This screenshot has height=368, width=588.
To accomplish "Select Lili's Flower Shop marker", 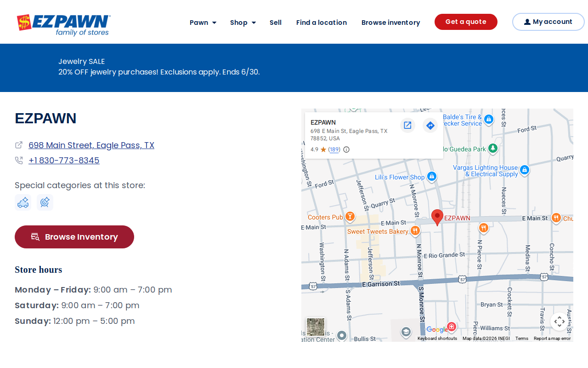I will pyautogui.click(x=431, y=177).
